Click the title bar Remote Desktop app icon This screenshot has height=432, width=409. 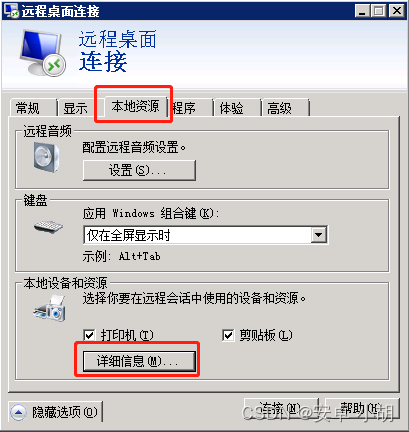(x=11, y=11)
